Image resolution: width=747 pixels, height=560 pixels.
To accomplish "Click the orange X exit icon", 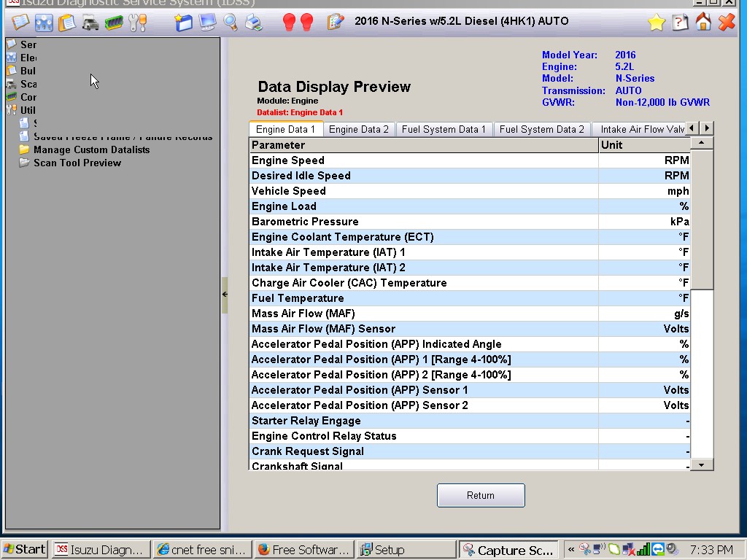I will [727, 23].
